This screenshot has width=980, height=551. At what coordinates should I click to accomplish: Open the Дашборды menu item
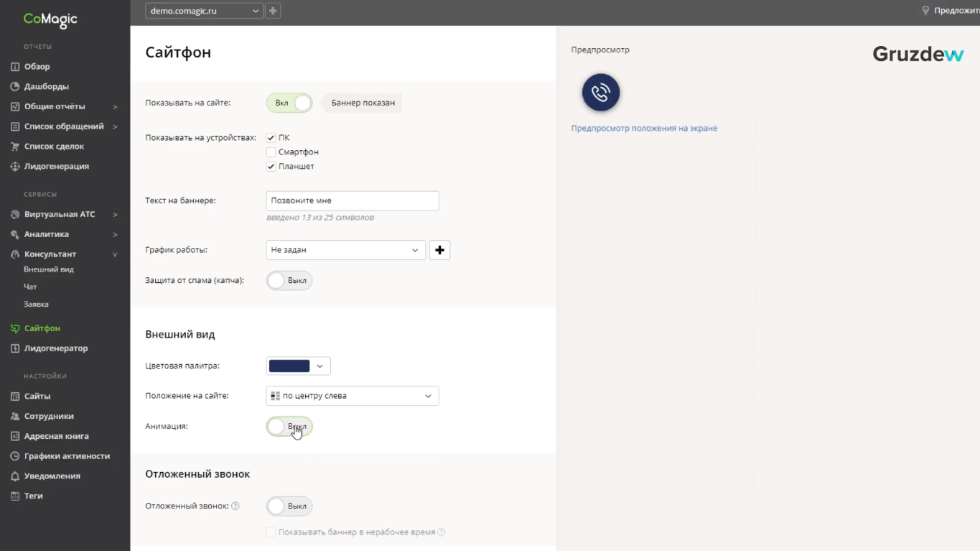pos(47,87)
